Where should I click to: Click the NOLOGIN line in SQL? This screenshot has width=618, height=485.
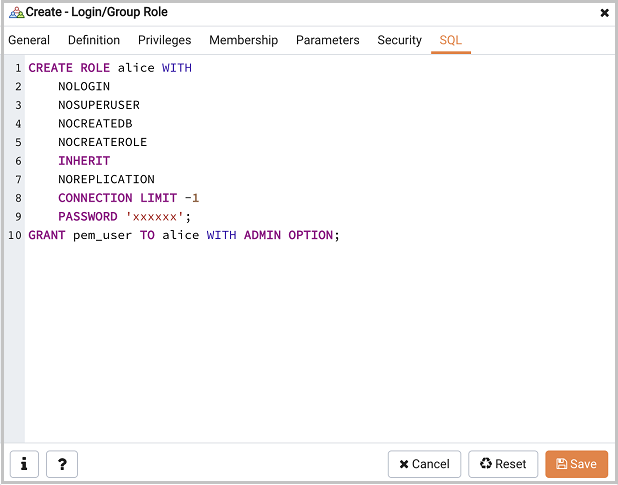click(x=84, y=86)
